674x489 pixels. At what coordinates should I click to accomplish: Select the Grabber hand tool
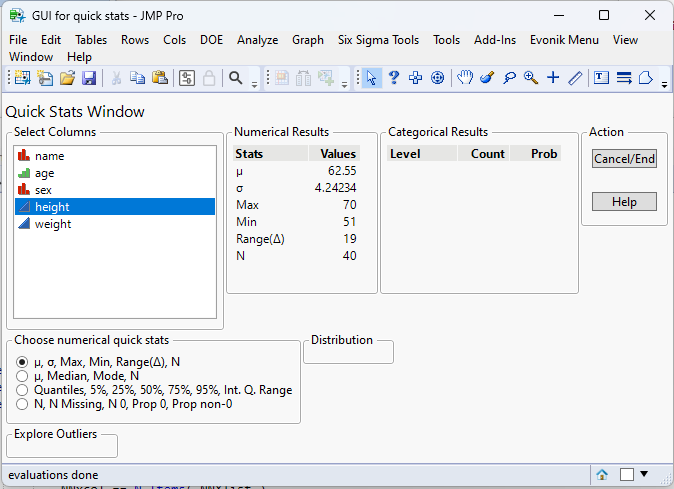(x=465, y=78)
